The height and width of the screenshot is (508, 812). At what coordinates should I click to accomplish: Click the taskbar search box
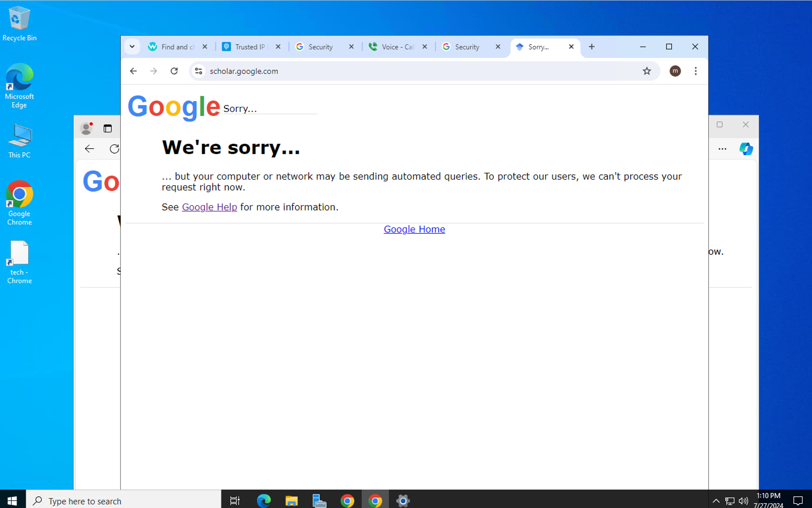pos(124,500)
